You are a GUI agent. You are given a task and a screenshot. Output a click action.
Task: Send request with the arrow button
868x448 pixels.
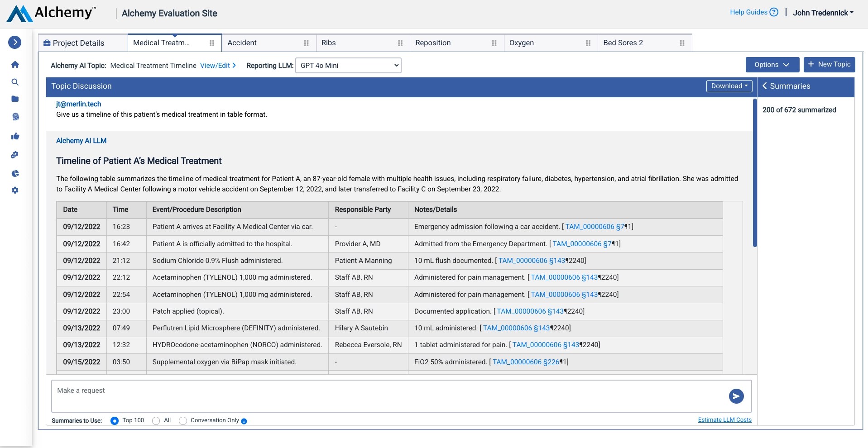pos(736,396)
